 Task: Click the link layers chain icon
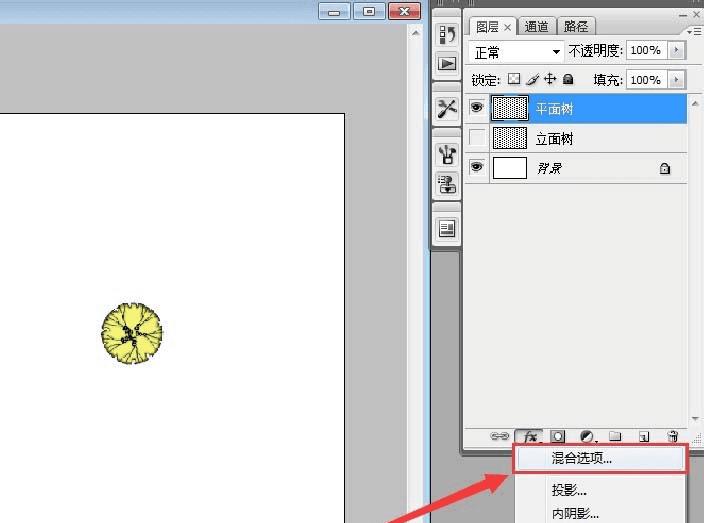(x=499, y=436)
